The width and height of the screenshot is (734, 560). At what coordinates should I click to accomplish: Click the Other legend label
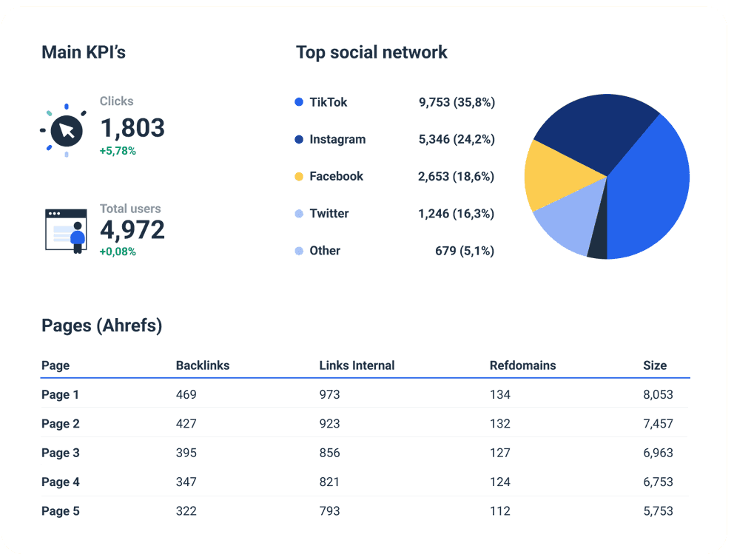325,251
